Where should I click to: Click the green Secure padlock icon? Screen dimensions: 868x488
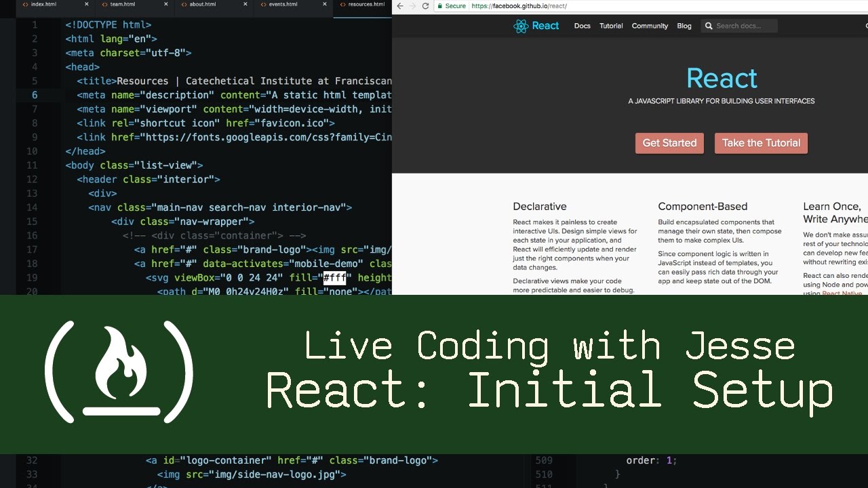pos(440,6)
